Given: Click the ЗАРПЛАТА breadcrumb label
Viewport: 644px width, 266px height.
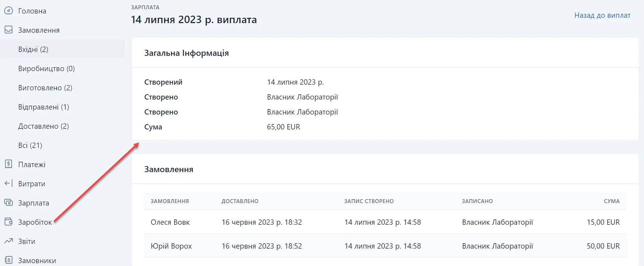Looking at the screenshot, I should coord(145,7).
